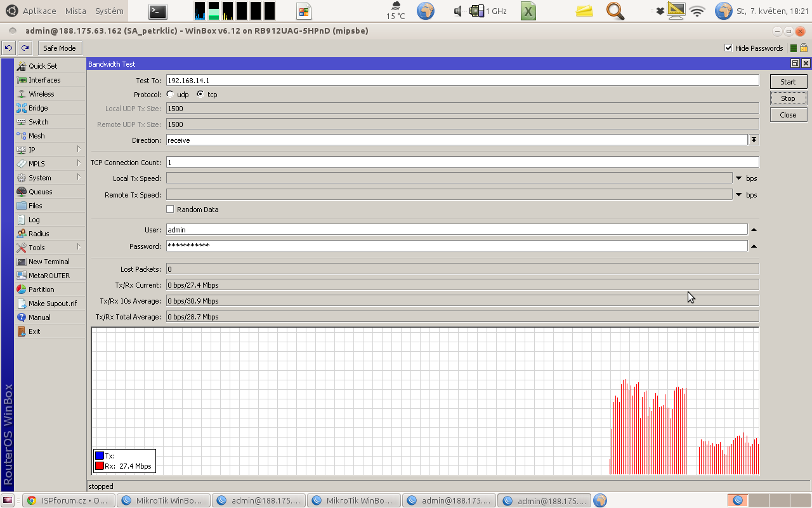Screen dimensions: 812x508
Task: Click the Test To address field
Action: [462, 80]
